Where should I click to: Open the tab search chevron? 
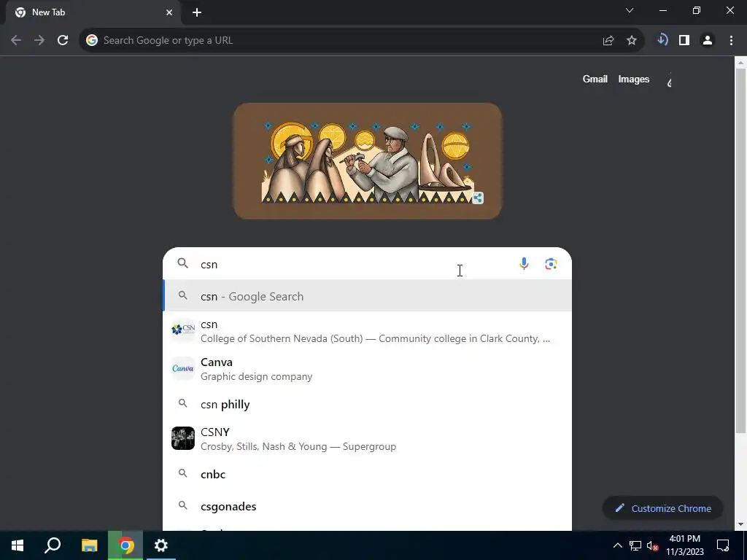(630, 10)
